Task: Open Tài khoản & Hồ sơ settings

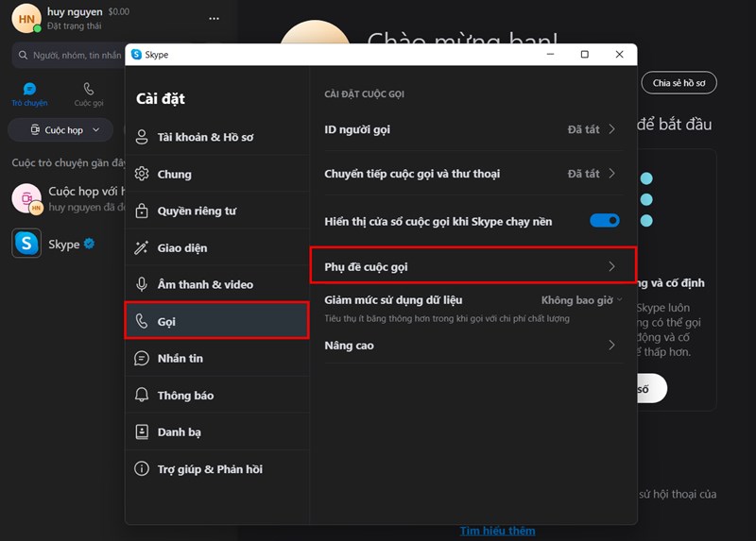Action: (217, 137)
